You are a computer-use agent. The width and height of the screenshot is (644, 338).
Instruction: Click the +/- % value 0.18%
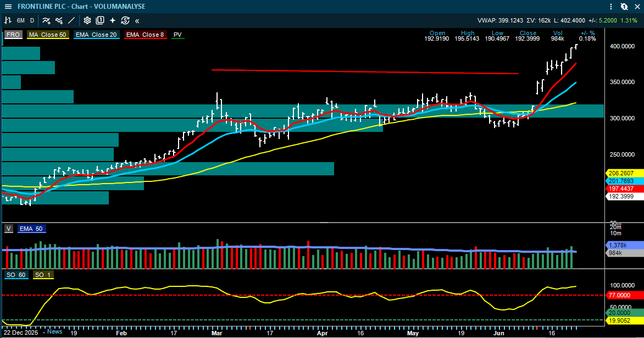point(587,38)
